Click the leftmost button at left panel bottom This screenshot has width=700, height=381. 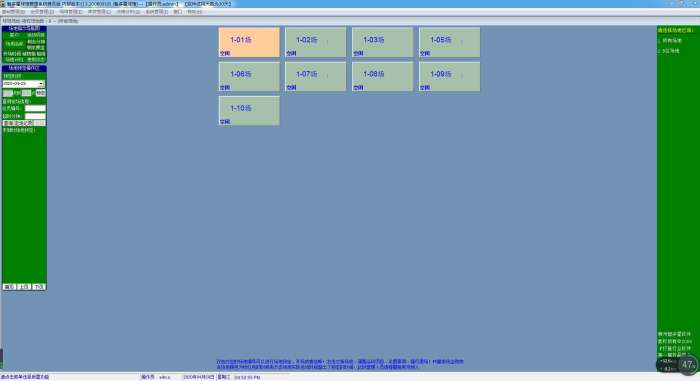pyautogui.click(x=9, y=287)
